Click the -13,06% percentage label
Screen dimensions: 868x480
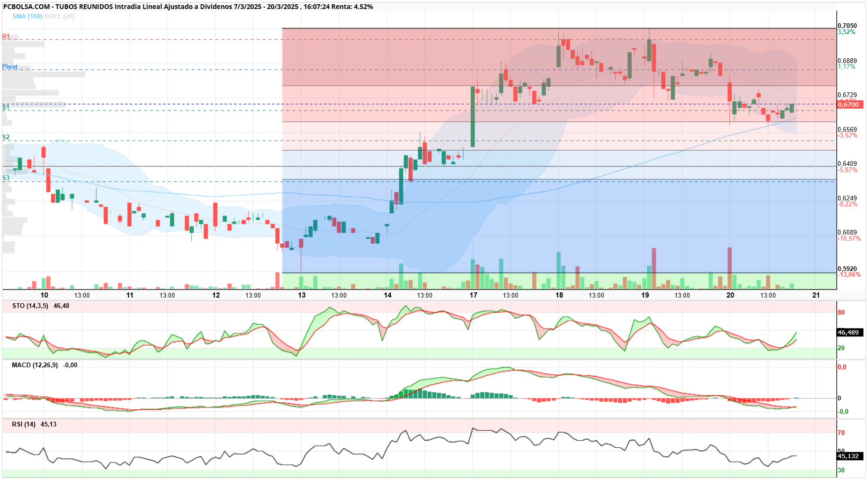click(850, 274)
